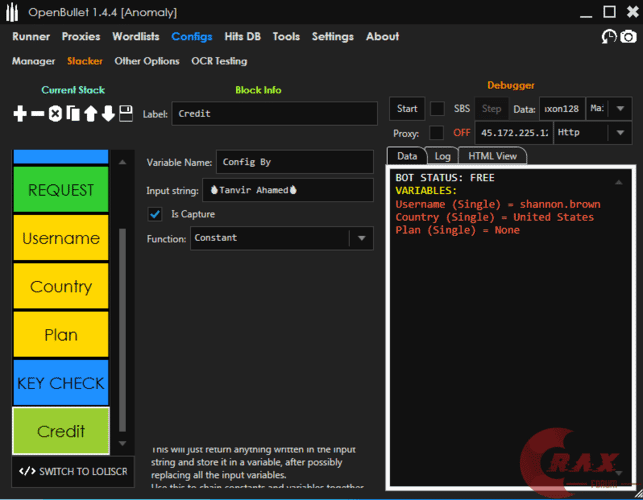Clone the selected block with copy icon
643x500 pixels.
point(73,114)
